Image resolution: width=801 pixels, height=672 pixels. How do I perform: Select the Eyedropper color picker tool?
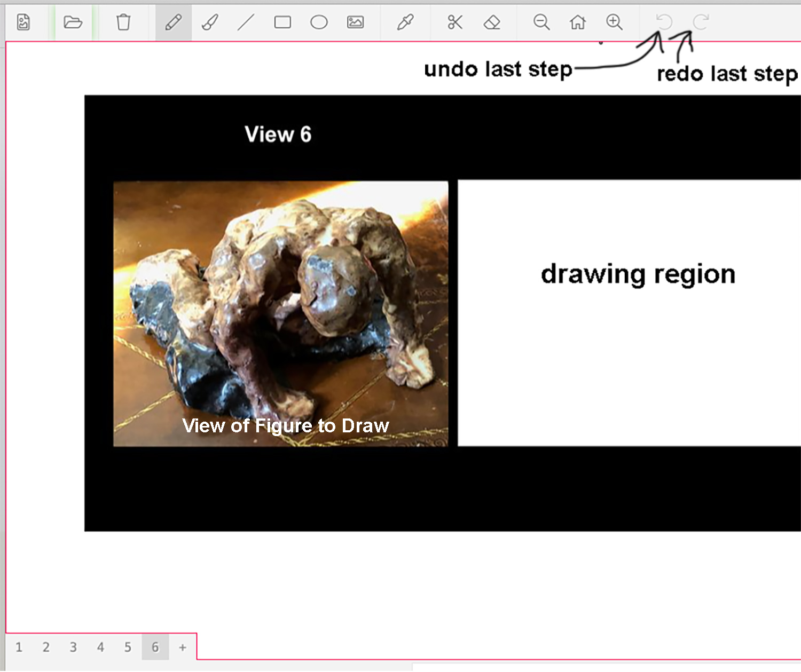coord(405,22)
